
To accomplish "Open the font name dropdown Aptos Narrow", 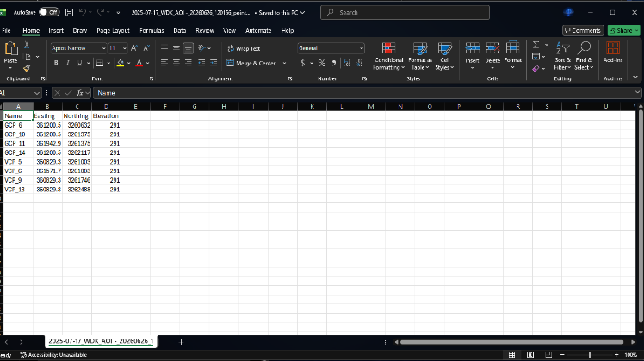I will click(x=103, y=48).
